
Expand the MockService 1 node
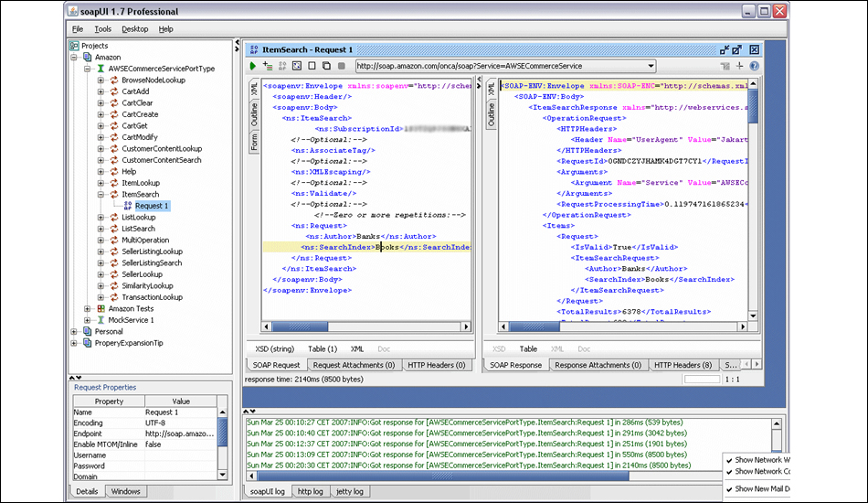[88, 320]
